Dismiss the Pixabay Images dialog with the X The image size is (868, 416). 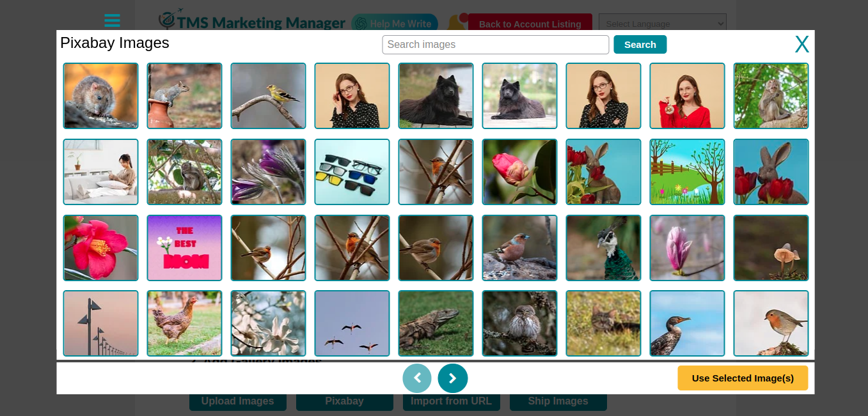click(x=802, y=44)
